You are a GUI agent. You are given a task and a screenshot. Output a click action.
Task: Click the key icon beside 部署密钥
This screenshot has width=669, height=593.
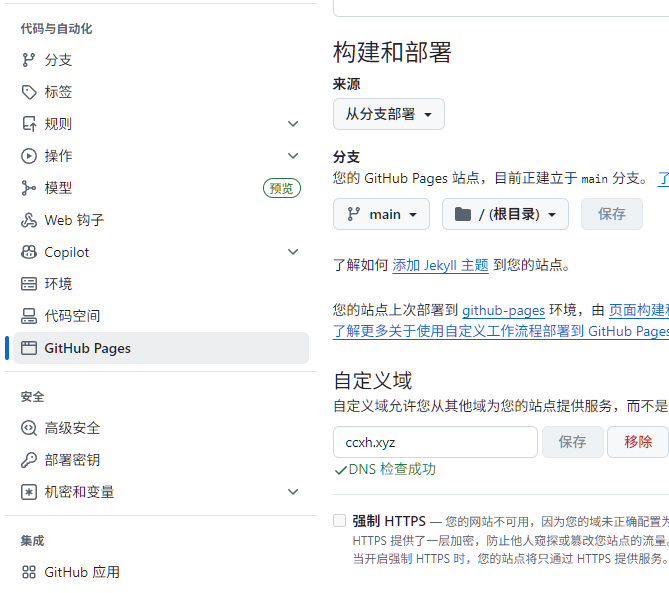click(x=28, y=460)
